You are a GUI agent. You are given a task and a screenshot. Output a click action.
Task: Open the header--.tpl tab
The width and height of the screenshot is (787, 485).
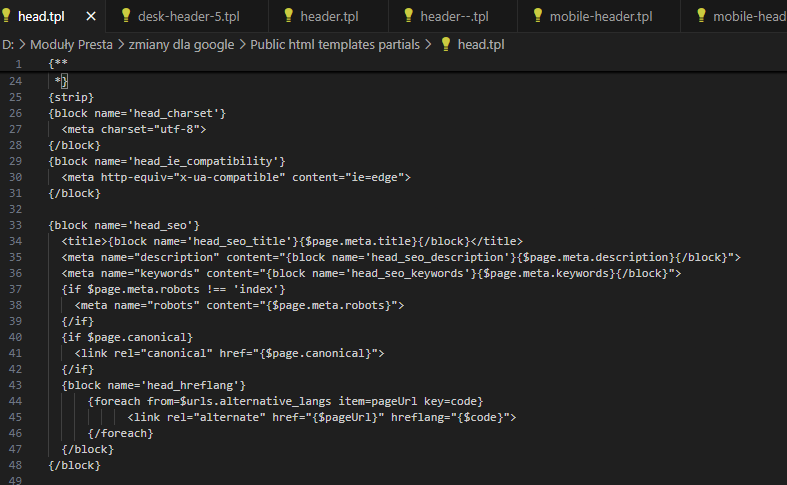pyautogui.click(x=454, y=16)
